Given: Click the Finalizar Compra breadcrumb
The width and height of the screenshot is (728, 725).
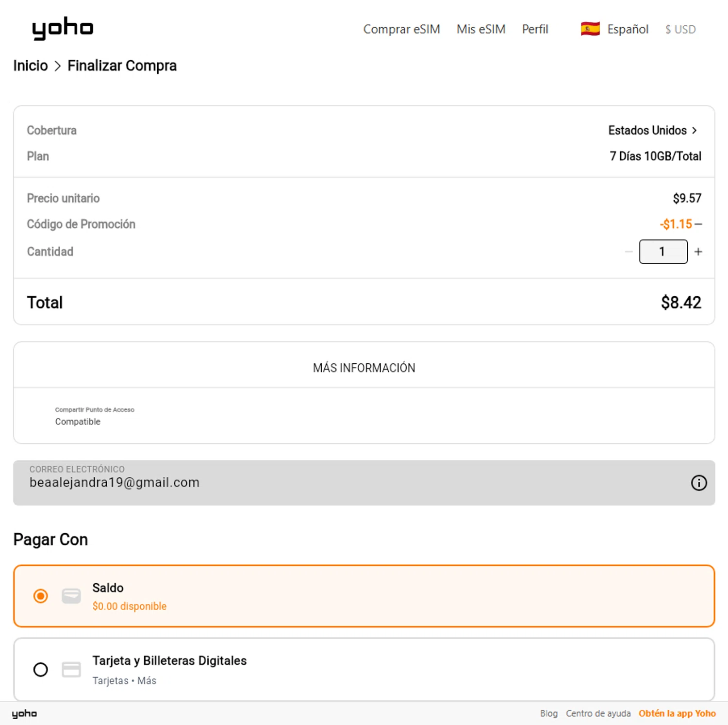Looking at the screenshot, I should (x=122, y=66).
